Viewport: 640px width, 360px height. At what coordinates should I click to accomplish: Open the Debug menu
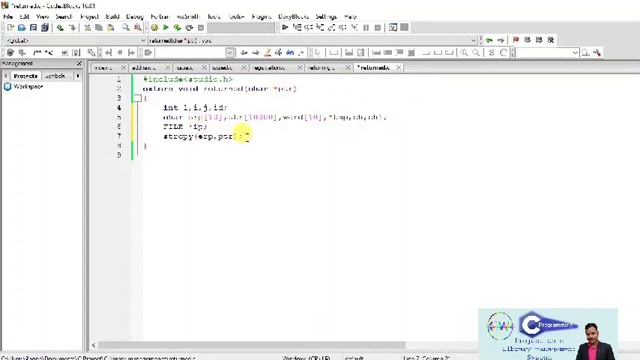[x=134, y=17]
